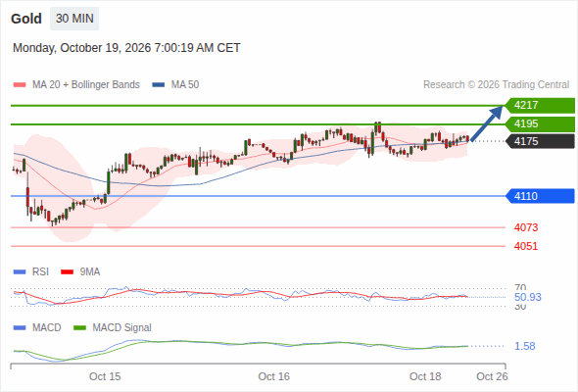The width and height of the screenshot is (578, 392).
Task: Click the 30 MIN timeframe badge
Action: pyautogui.click(x=74, y=19)
